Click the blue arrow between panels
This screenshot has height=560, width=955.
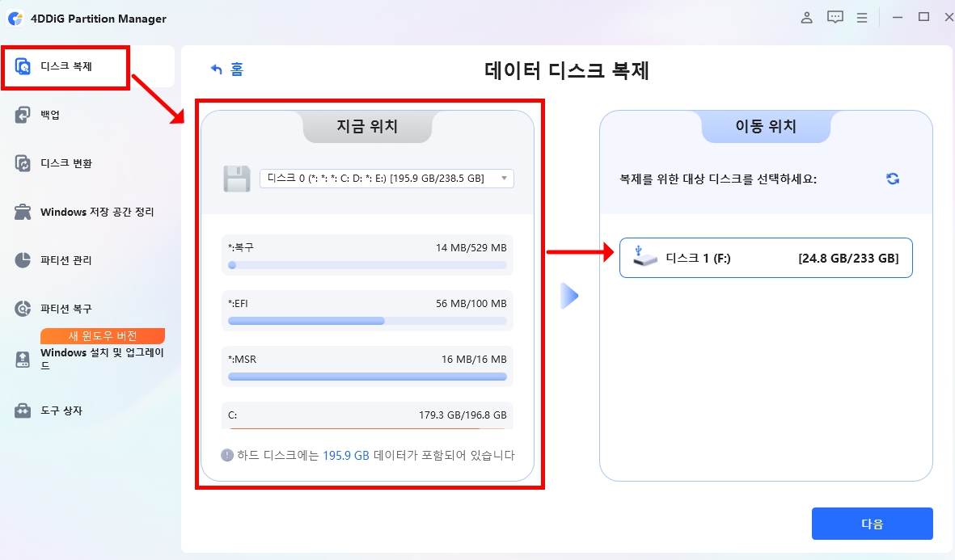point(568,296)
